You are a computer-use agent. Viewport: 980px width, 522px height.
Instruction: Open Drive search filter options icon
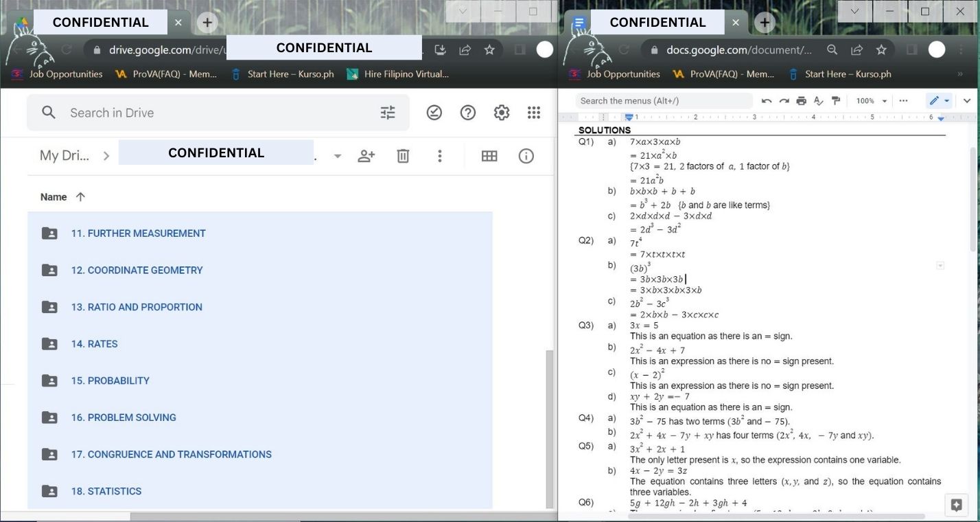pyautogui.click(x=388, y=113)
